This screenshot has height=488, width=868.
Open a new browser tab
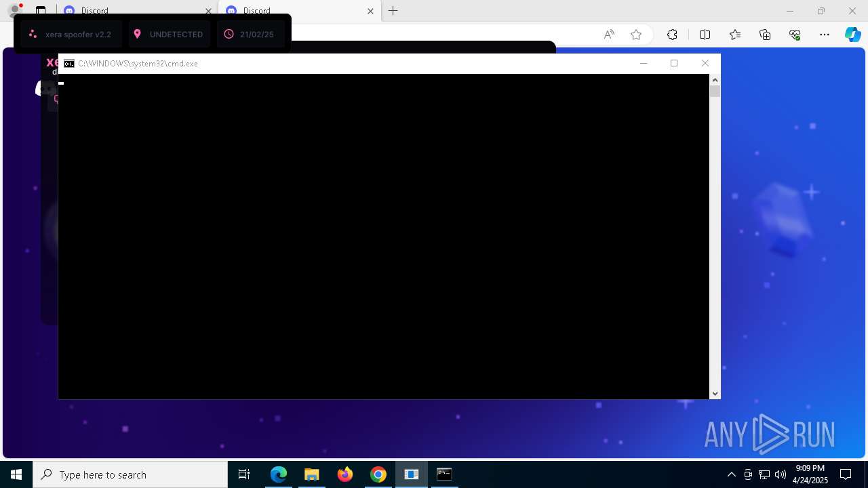coord(393,11)
